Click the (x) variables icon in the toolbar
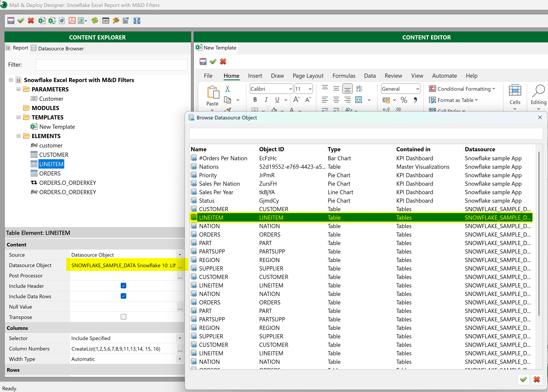Image resolution: width=548 pixels, height=392 pixels. pyautogui.click(x=106, y=21)
